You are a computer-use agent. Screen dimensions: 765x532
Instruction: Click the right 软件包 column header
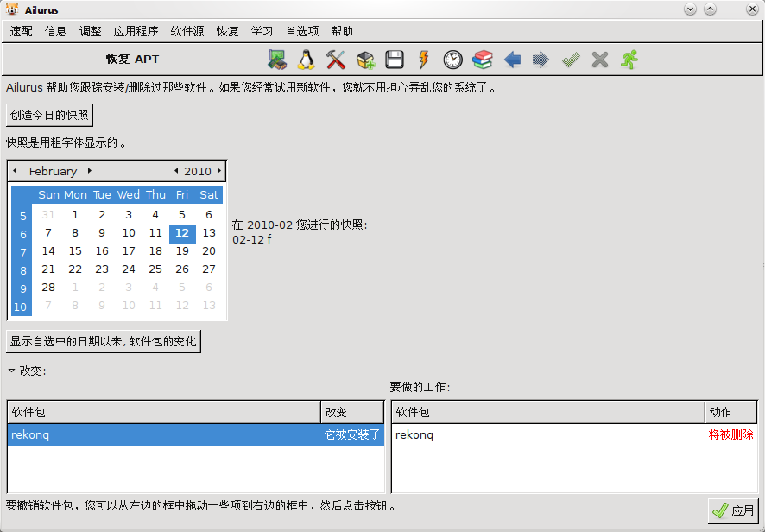click(548, 413)
